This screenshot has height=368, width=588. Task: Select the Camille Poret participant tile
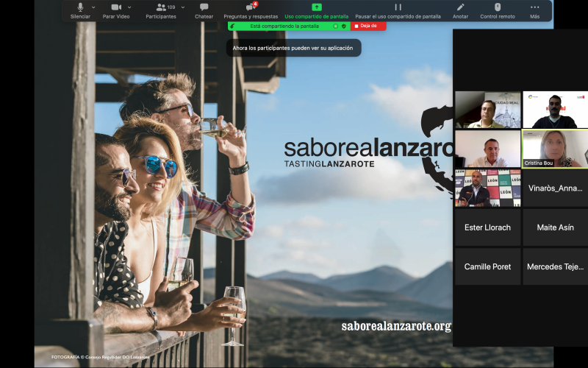point(488,266)
